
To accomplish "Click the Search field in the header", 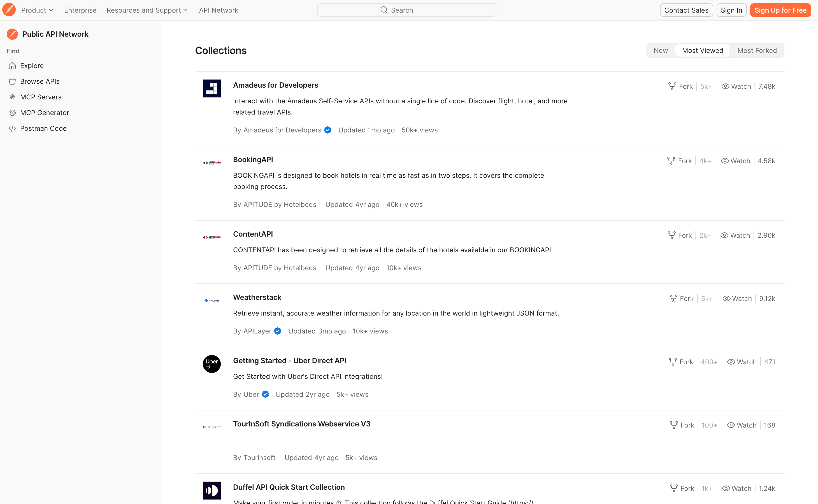I will pos(406,10).
